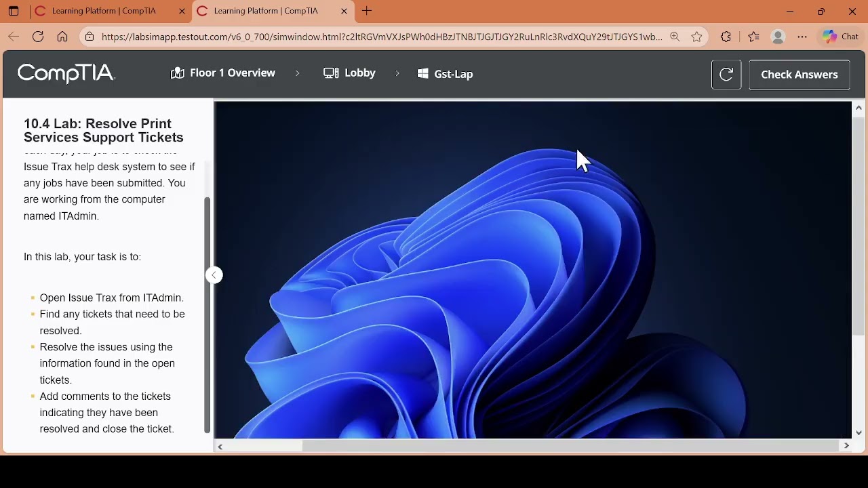
Task: Close the first Learning Platform tab
Action: click(x=182, y=11)
